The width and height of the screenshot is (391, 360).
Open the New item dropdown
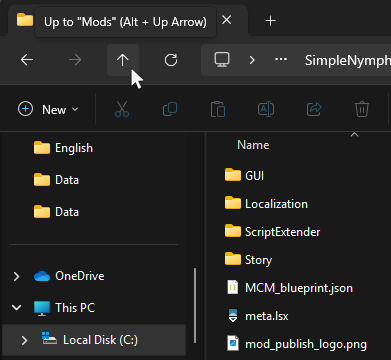click(x=49, y=109)
